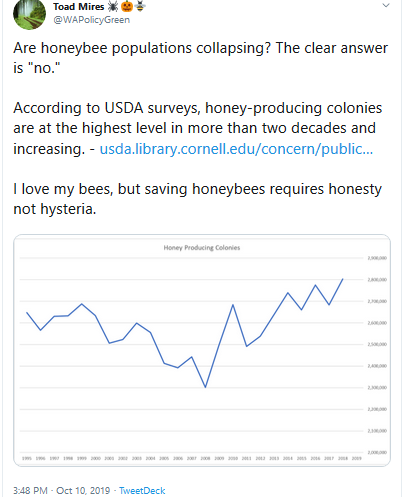The image size is (409, 497).
Task: Click the 2,000,000 axis label
Action: click(377, 452)
